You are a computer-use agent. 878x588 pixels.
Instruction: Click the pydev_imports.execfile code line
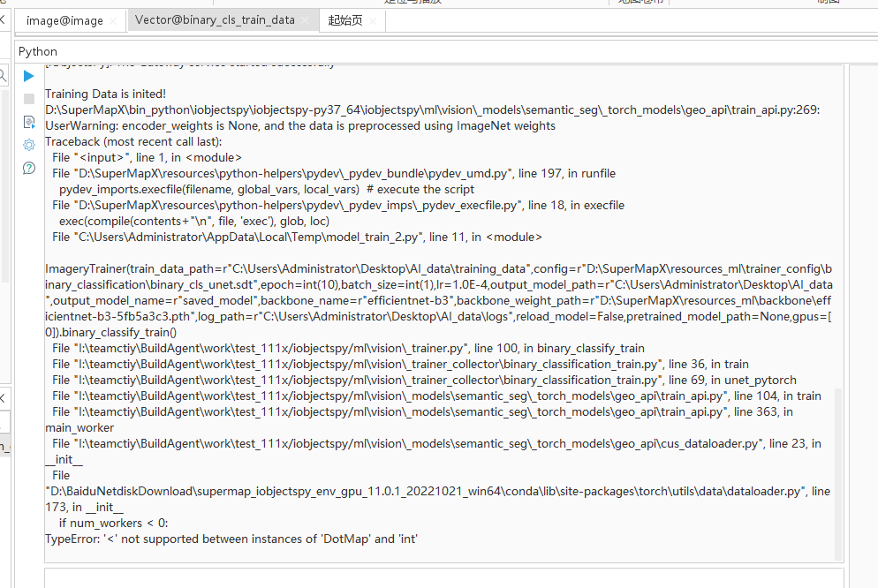pyautogui.click(x=267, y=190)
